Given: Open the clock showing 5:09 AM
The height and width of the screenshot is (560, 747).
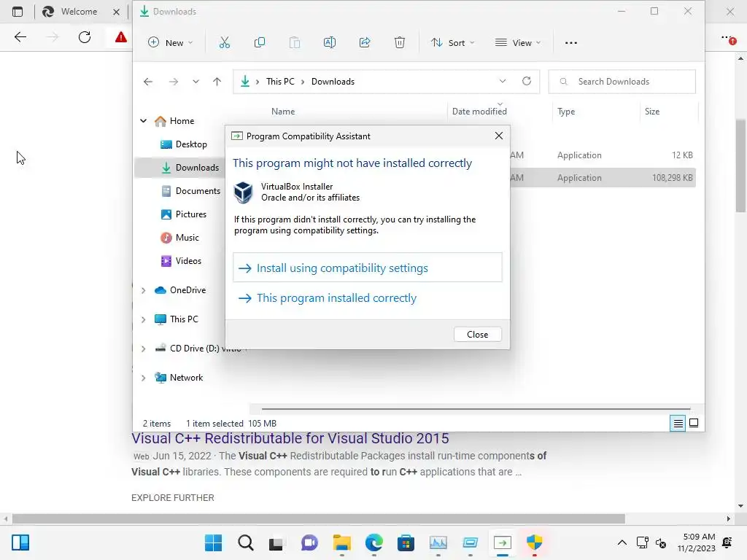Looking at the screenshot, I should tap(697, 542).
